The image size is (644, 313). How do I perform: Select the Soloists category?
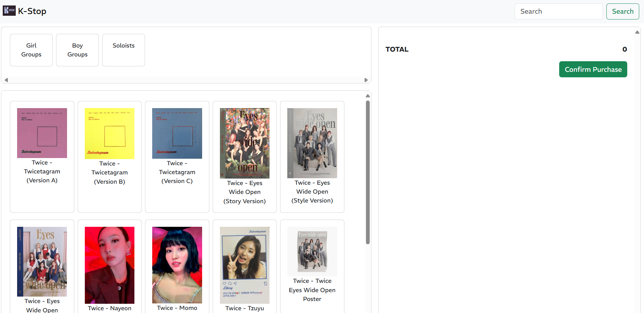click(x=123, y=50)
